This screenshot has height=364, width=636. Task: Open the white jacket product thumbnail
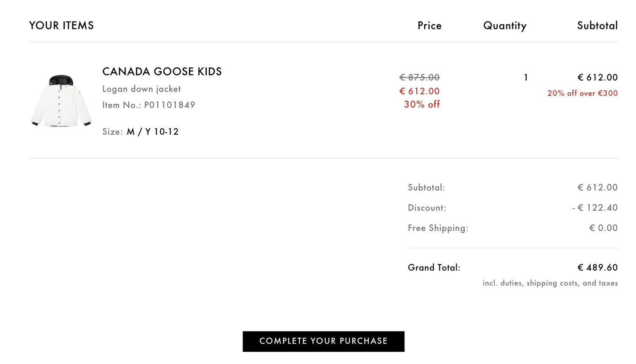(61, 101)
